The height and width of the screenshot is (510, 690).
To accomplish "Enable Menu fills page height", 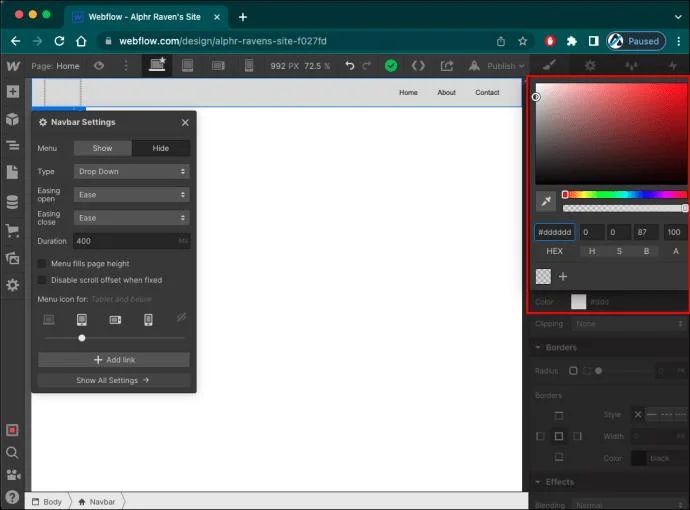I will [42, 264].
